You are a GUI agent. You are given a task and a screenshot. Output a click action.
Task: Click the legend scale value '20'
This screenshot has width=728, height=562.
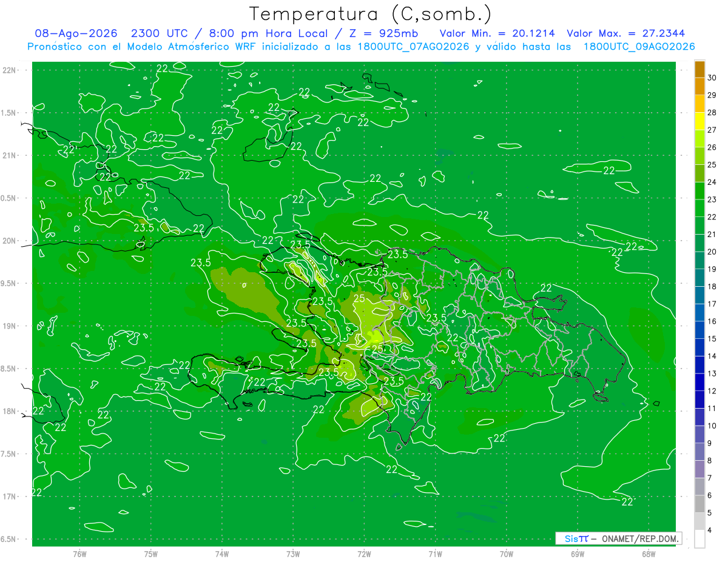[x=712, y=252]
